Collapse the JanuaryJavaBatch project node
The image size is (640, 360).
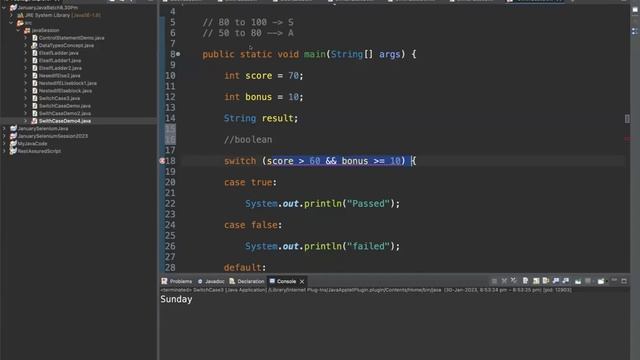(x=4, y=8)
